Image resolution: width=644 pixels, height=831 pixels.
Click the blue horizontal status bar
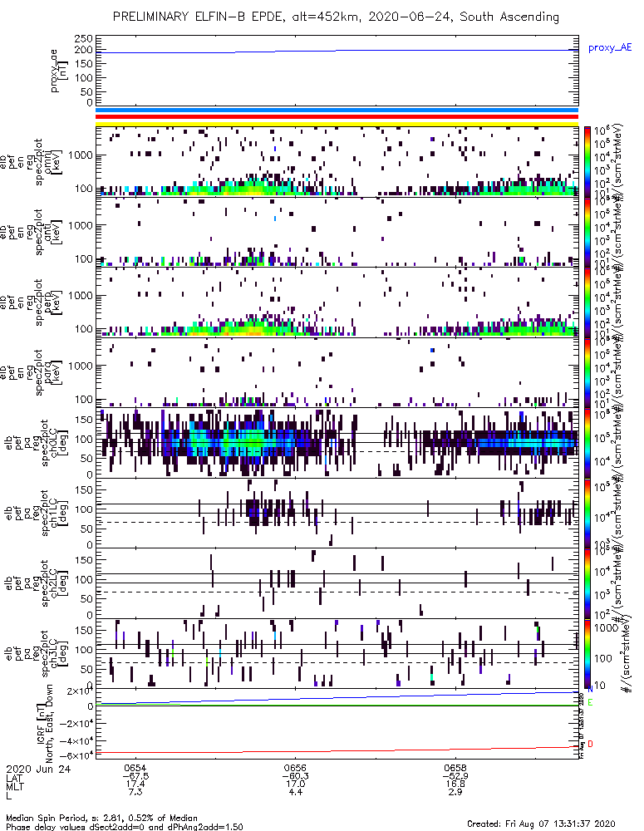tap(337, 111)
